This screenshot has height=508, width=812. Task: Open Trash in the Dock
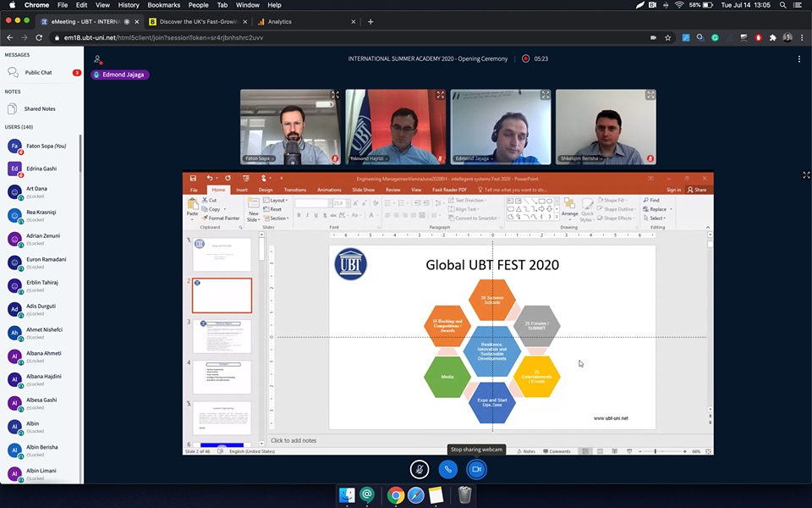464,495
